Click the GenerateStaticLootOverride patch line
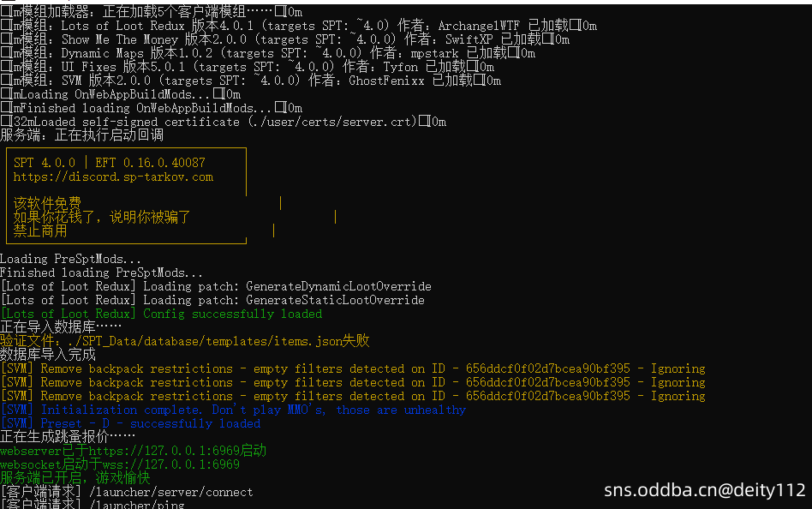The height and width of the screenshot is (509, 812). 212,300
